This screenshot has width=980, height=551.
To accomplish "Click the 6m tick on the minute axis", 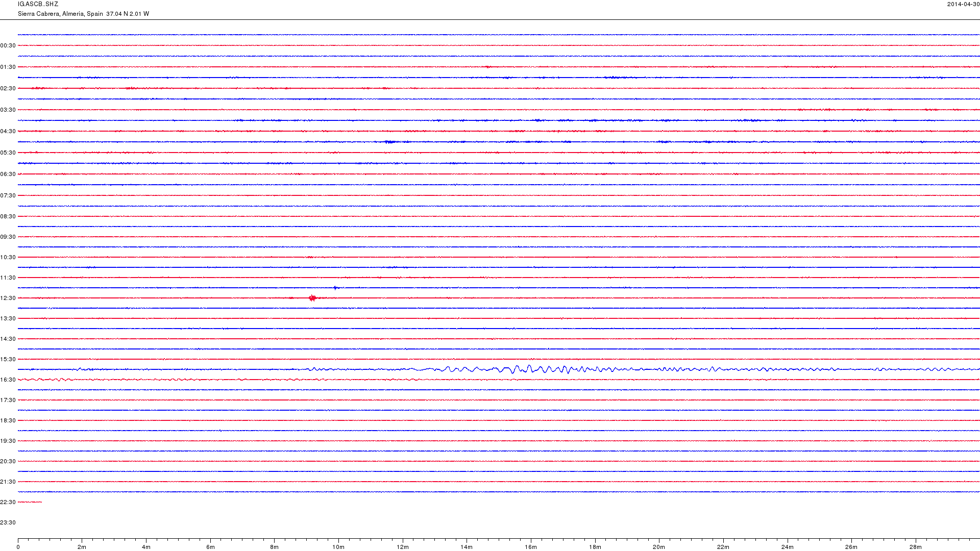I will [x=210, y=547].
